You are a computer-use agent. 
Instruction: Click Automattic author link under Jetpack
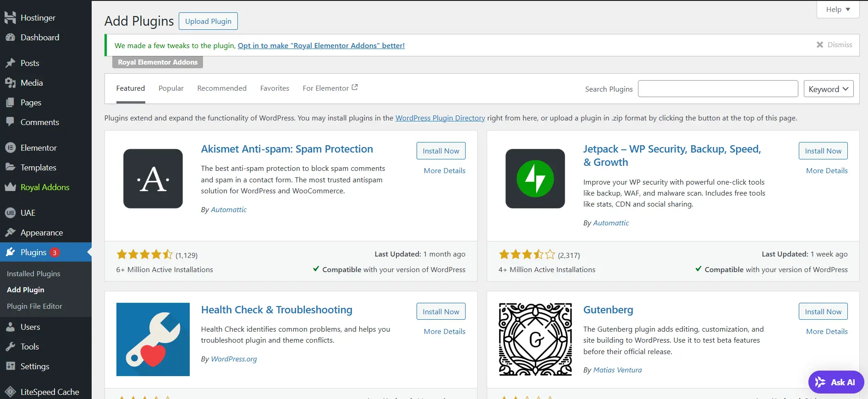pos(611,223)
